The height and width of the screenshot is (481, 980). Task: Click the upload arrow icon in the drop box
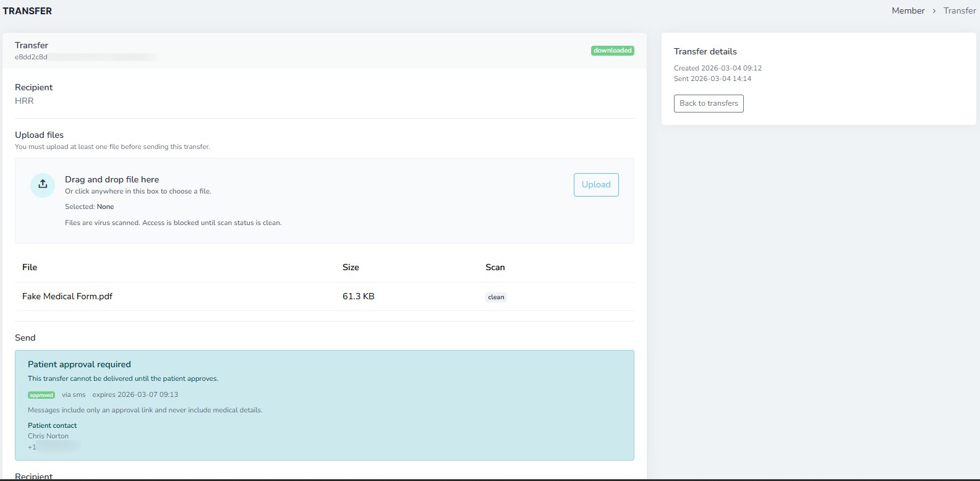(x=43, y=184)
